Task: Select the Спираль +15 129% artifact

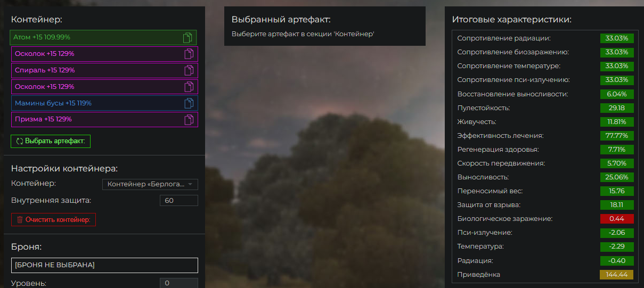Action: coord(104,70)
